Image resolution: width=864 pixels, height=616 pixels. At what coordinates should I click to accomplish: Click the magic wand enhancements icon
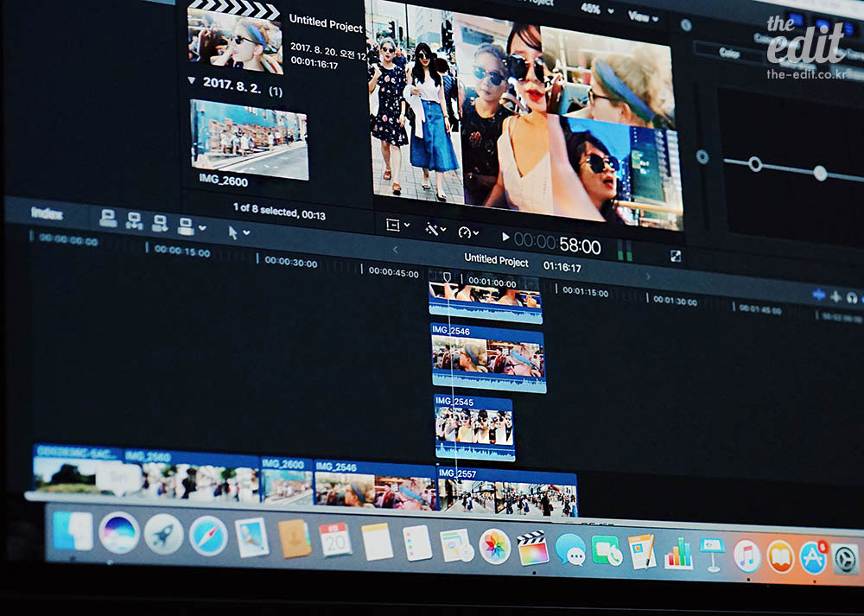click(x=431, y=229)
